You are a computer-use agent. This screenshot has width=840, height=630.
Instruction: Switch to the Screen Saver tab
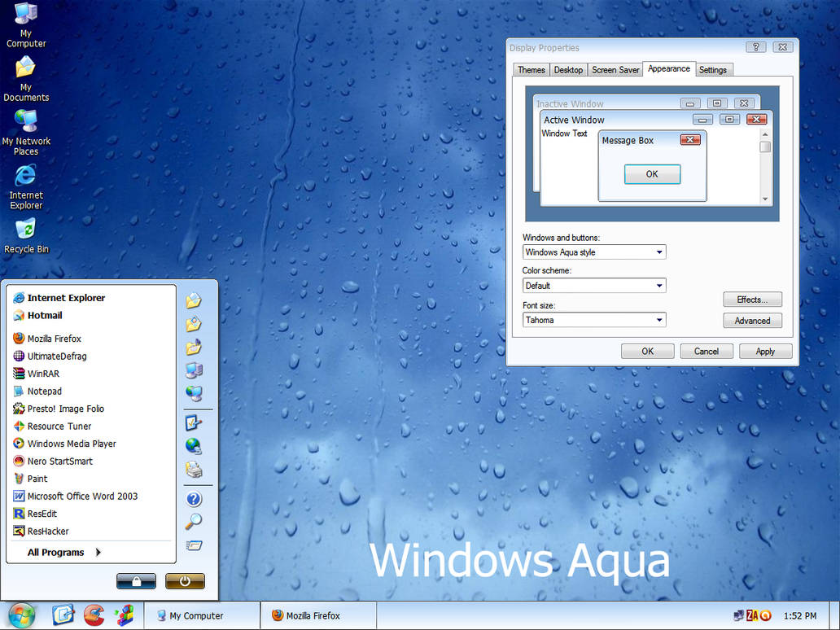[x=615, y=70]
